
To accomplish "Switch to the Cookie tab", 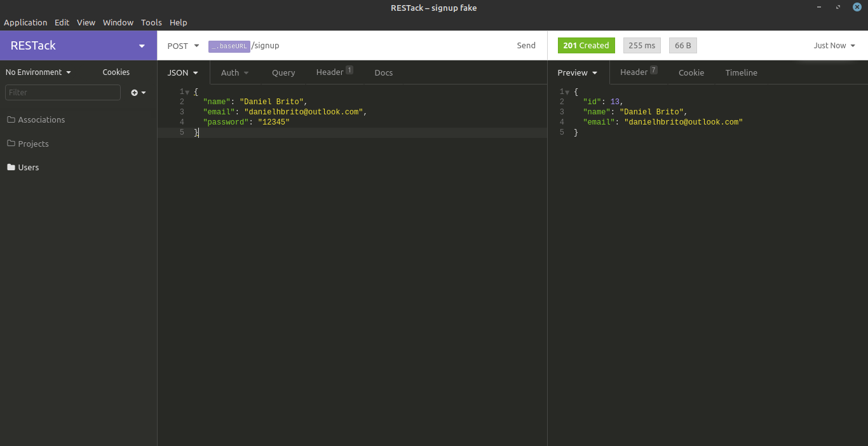I will point(691,73).
